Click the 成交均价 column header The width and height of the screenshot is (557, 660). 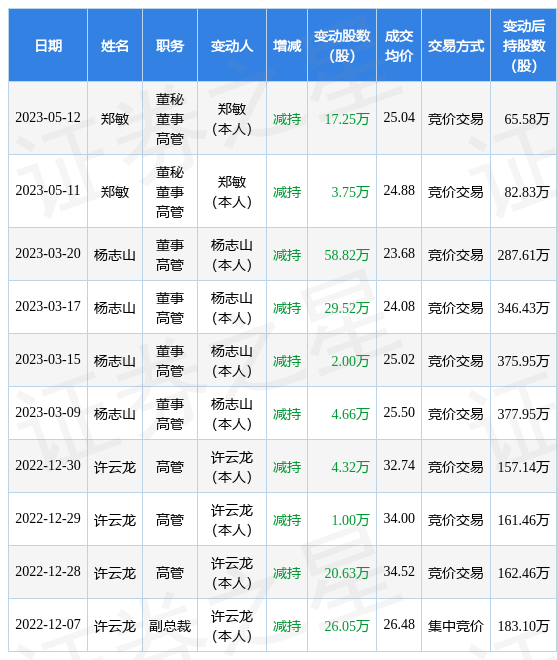[399, 45]
